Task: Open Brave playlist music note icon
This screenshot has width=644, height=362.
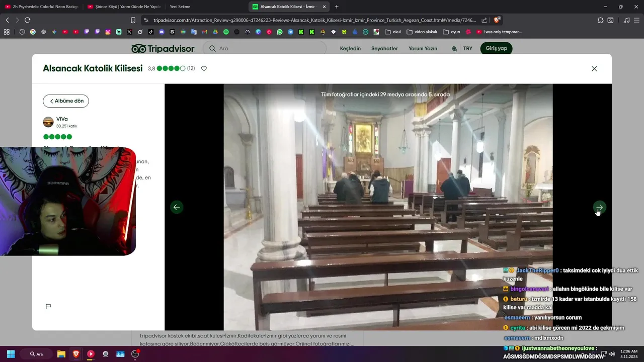Action: click(x=626, y=20)
